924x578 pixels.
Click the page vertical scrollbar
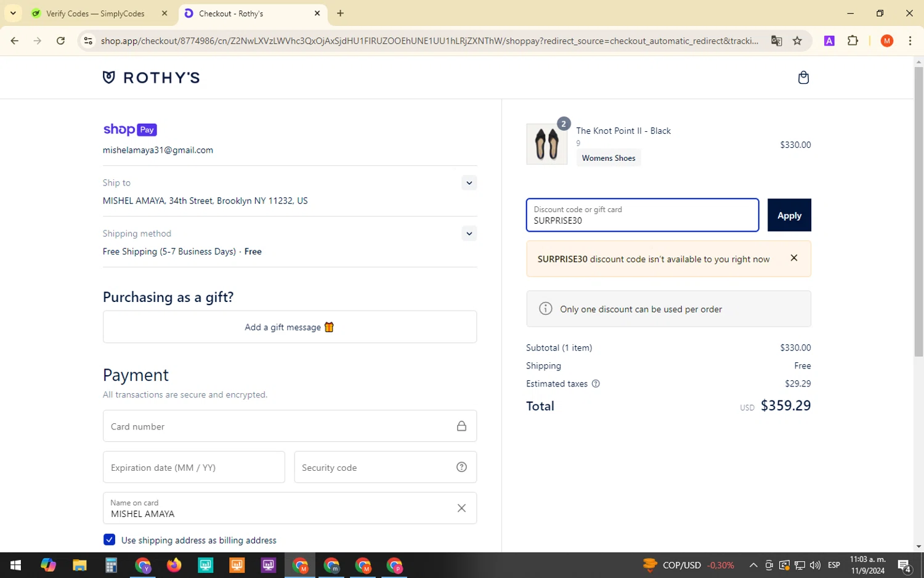[x=918, y=211]
